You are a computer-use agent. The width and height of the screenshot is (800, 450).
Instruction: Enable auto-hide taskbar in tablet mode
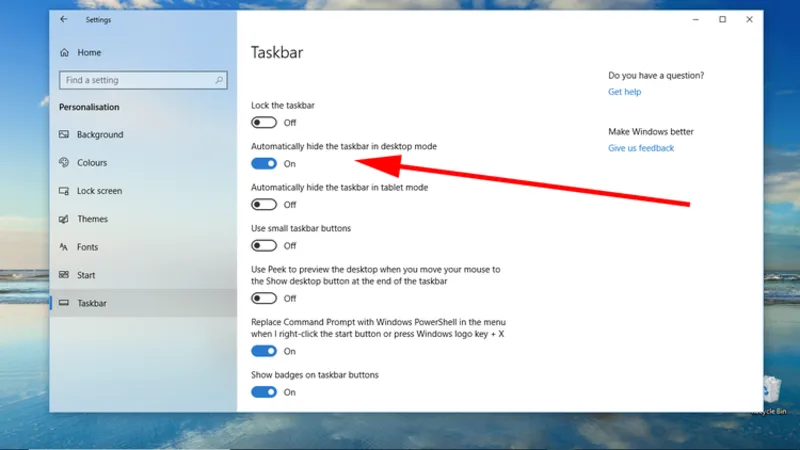(x=264, y=205)
